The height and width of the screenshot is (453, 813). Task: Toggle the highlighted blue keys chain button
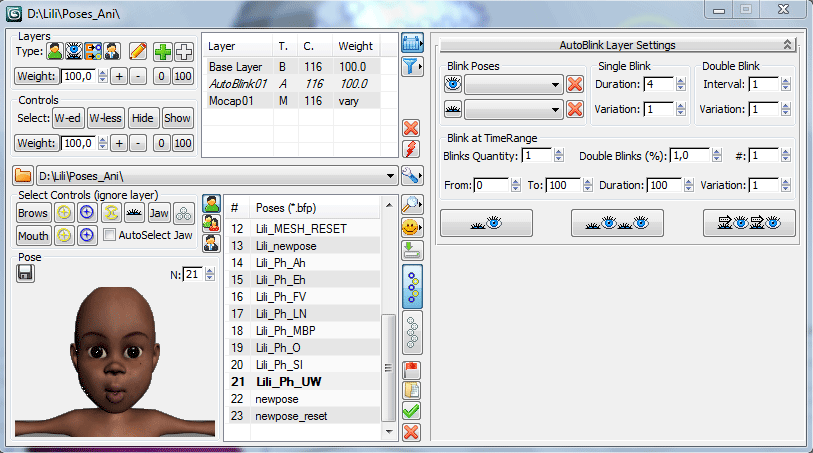pyautogui.click(x=410, y=285)
